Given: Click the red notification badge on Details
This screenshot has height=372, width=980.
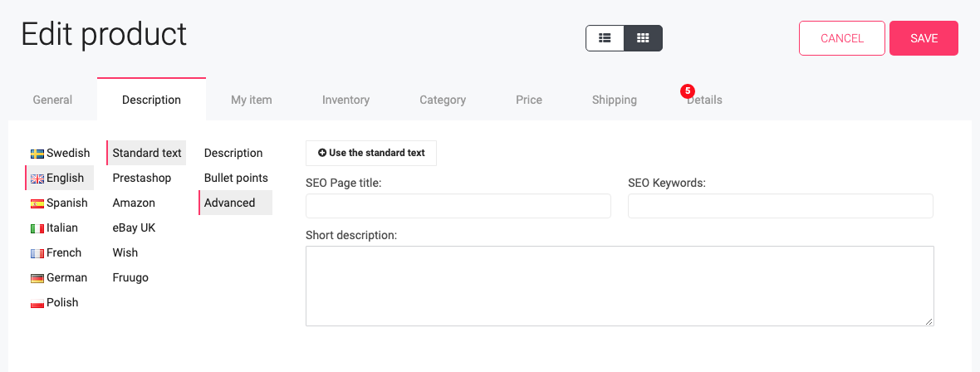Looking at the screenshot, I should click(688, 91).
